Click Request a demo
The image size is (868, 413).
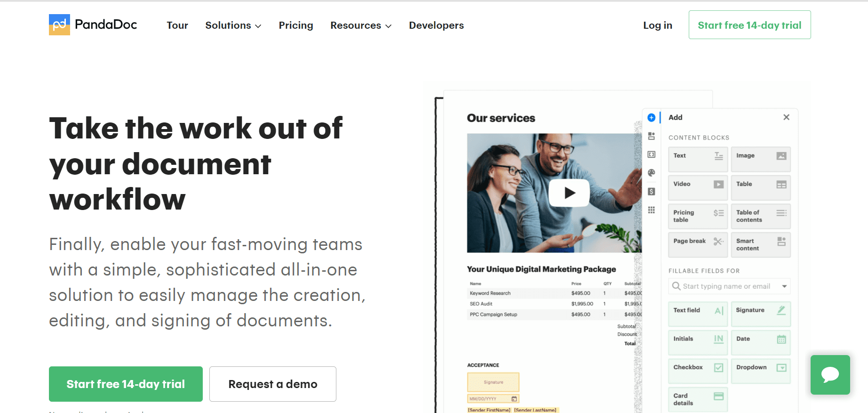coord(273,384)
